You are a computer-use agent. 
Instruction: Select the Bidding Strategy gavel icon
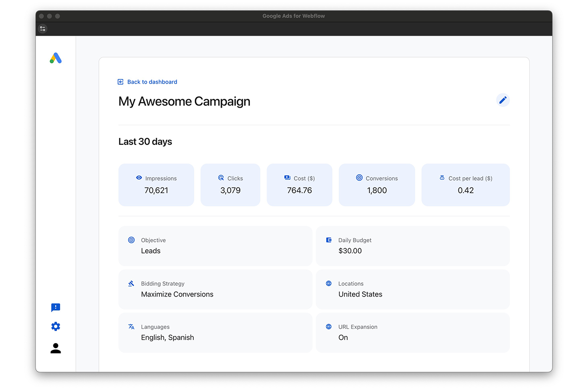coord(131,283)
